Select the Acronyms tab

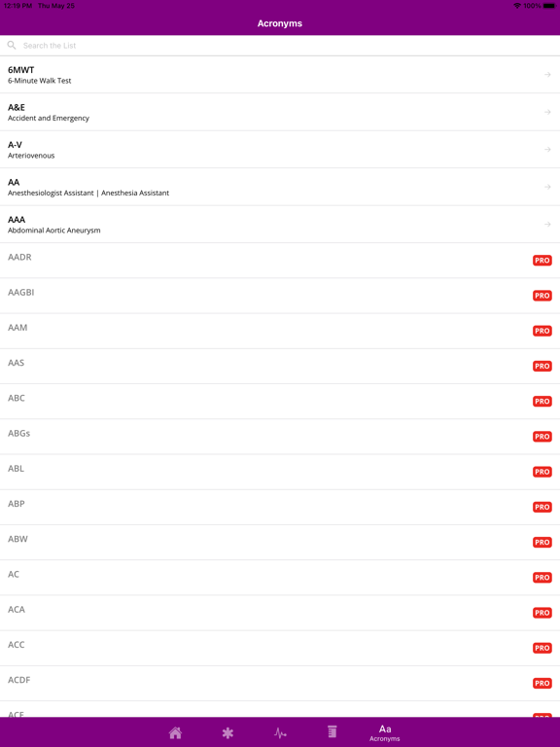385,732
